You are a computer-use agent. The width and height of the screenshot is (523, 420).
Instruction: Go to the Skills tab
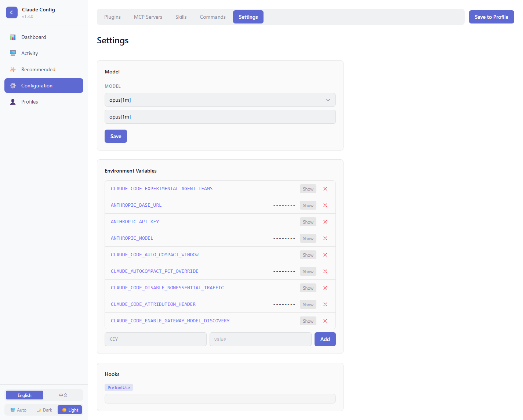(181, 17)
